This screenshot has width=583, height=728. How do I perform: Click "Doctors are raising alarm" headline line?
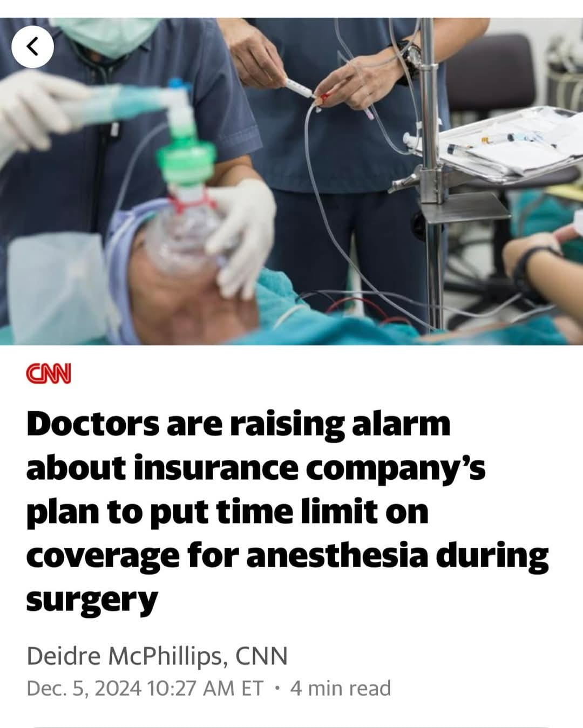[x=238, y=424]
